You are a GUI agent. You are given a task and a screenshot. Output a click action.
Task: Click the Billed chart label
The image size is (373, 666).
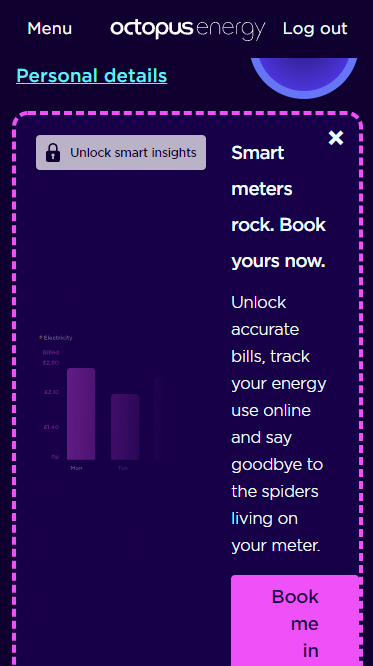51,353
